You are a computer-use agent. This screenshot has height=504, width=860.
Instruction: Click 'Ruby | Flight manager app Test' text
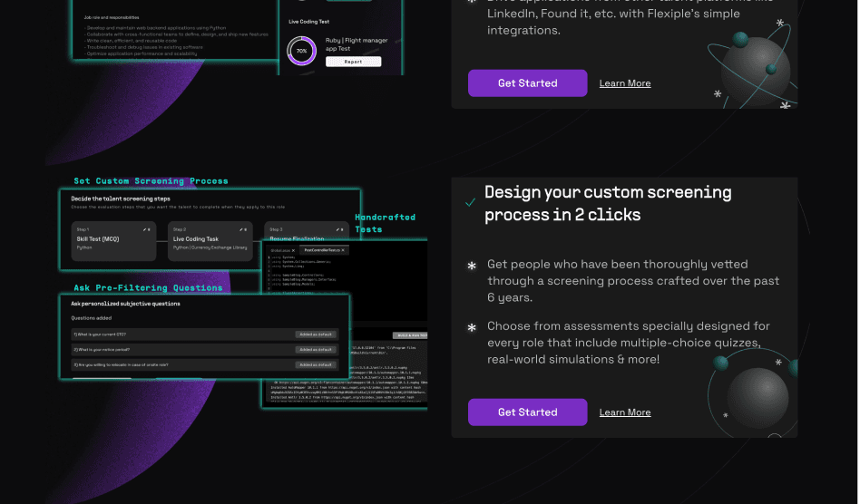(x=357, y=44)
